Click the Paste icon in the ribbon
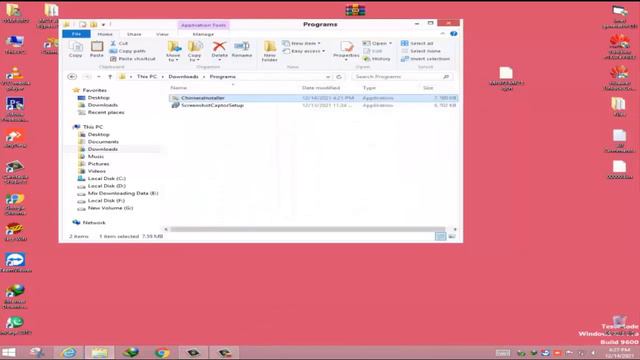This screenshot has width=640, height=360. (97, 49)
